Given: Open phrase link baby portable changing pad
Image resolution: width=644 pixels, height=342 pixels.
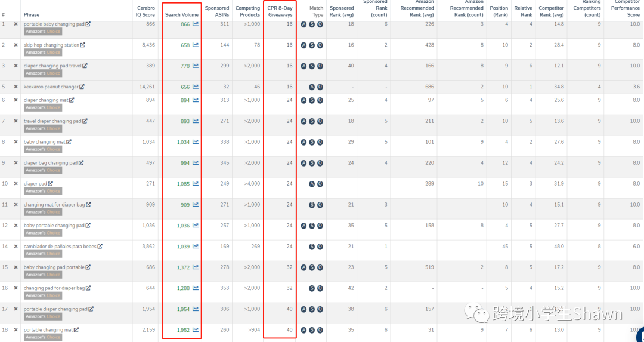Looking at the screenshot, I should 54,226.
